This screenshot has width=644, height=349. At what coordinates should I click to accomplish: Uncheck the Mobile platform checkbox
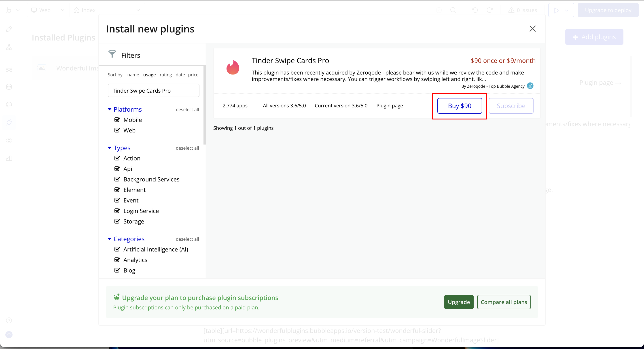click(117, 120)
